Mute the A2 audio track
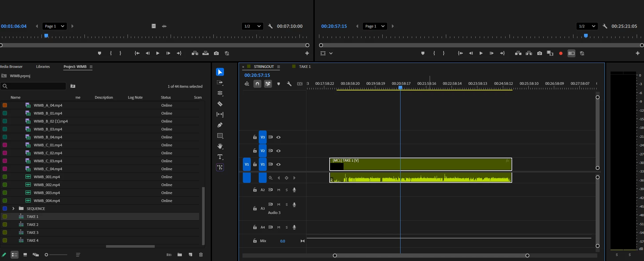The height and width of the screenshot is (261, 644). 279,190
